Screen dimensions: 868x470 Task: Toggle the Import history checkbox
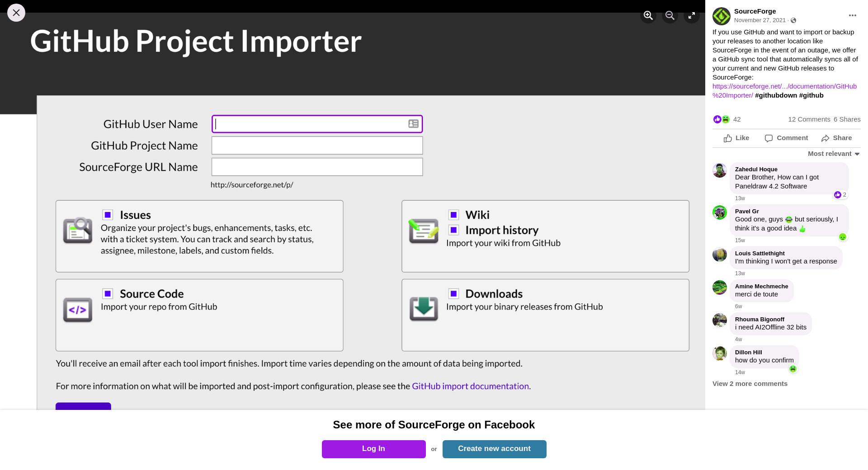(x=453, y=230)
